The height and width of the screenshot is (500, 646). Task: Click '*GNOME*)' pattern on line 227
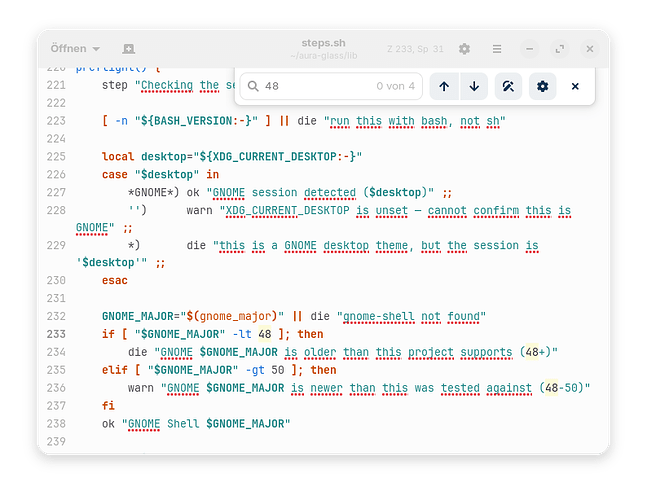[153, 192]
